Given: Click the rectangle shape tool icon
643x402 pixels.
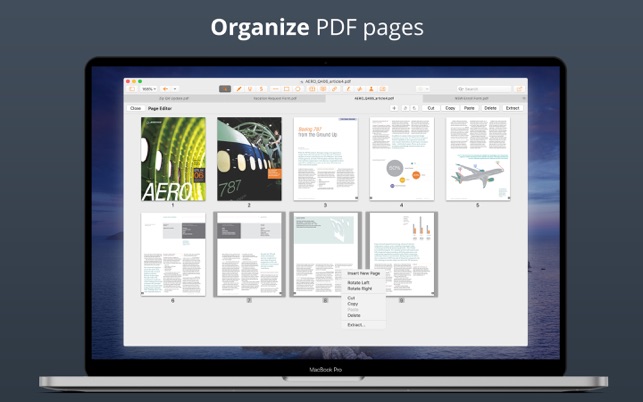Looking at the screenshot, I should tap(287, 89).
